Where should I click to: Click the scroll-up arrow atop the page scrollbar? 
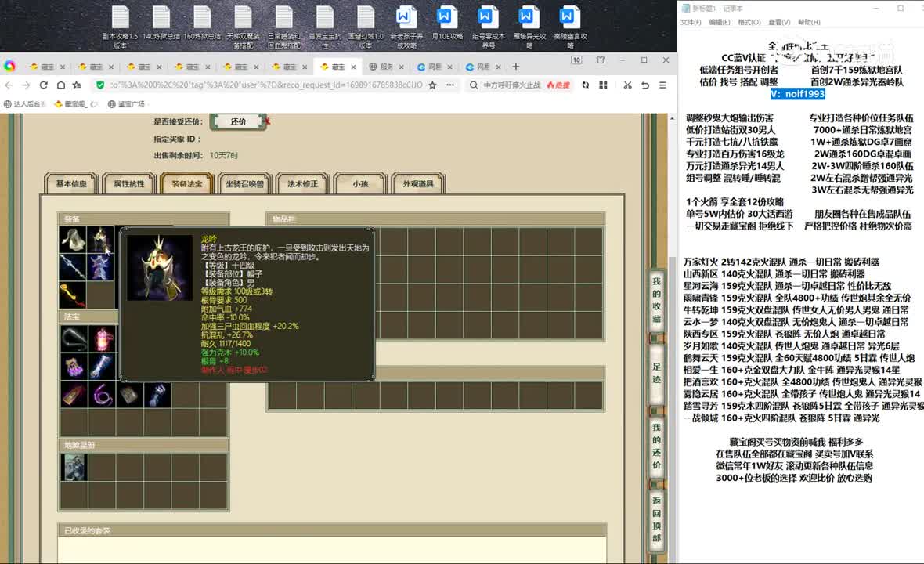pos(672,118)
